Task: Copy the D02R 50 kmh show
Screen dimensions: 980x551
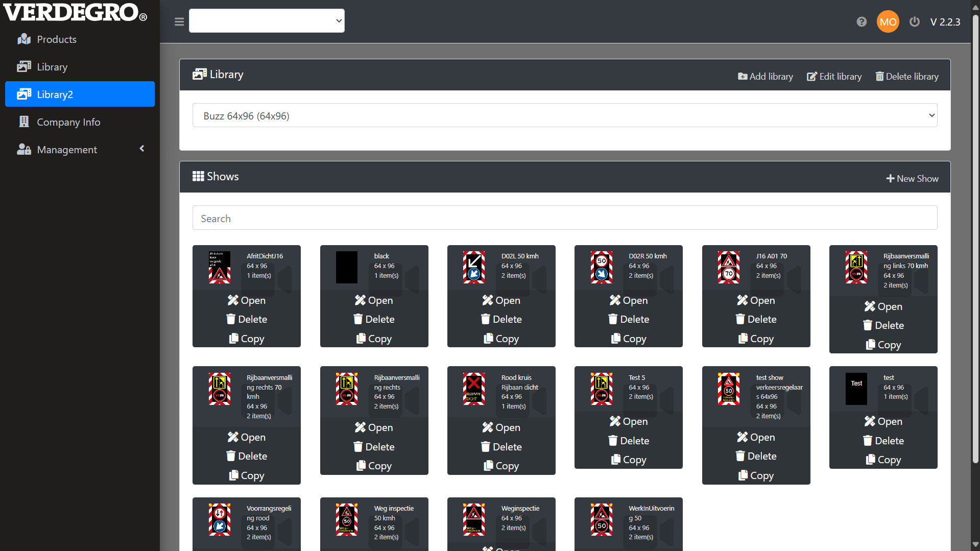Action: click(629, 339)
